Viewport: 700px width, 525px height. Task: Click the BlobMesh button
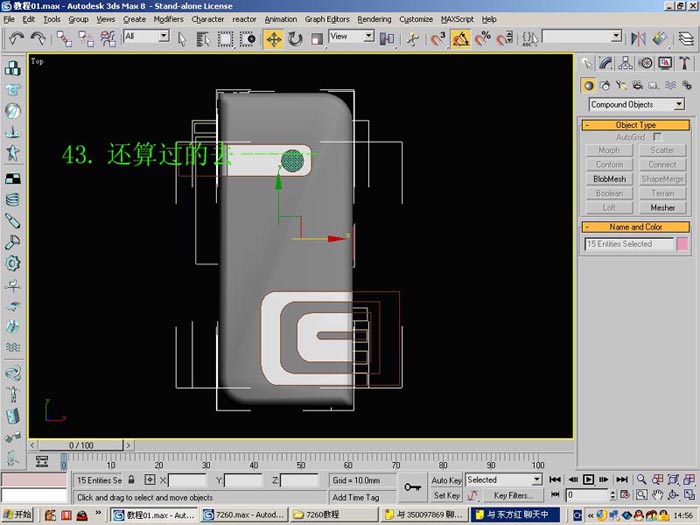609,179
